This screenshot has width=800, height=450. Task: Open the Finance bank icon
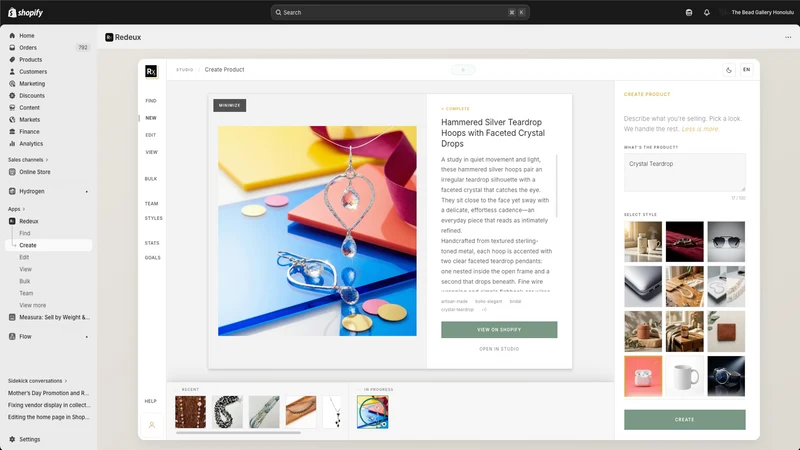tap(12, 132)
